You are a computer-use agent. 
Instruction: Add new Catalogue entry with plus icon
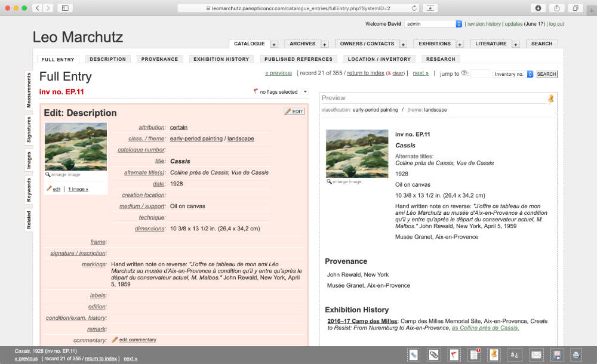point(274,45)
